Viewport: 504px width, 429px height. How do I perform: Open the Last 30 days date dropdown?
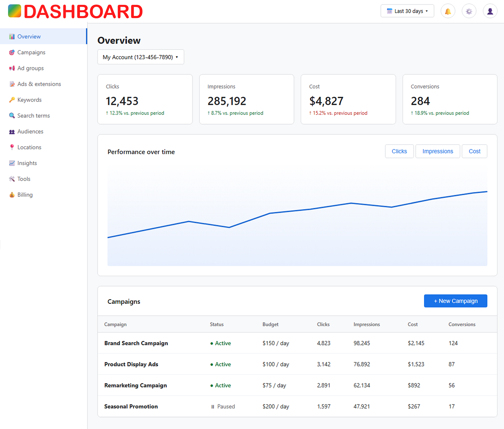pos(407,11)
